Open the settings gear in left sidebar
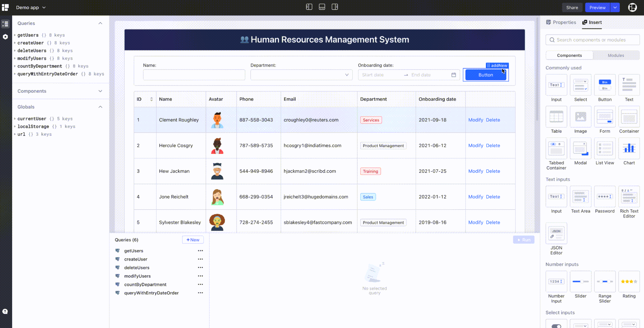The width and height of the screenshot is (644, 328). point(5,37)
